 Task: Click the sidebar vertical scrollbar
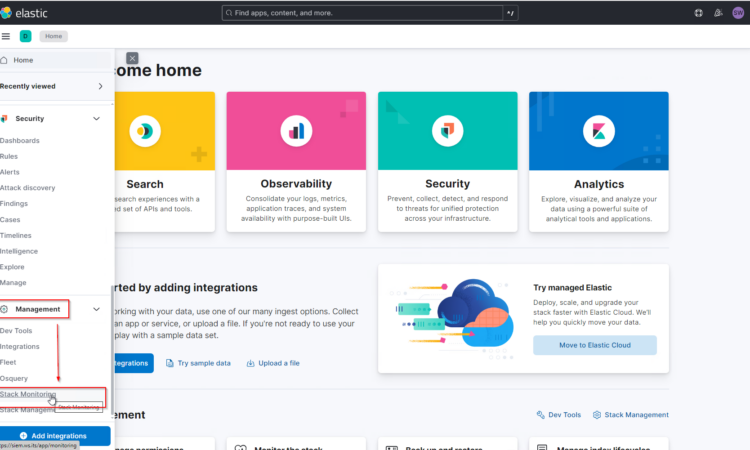tap(112, 349)
